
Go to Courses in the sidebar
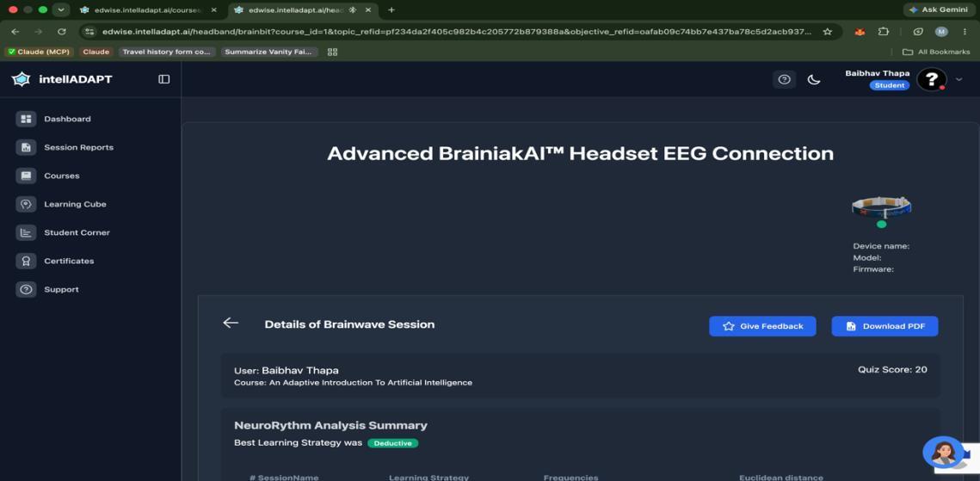[x=61, y=176]
